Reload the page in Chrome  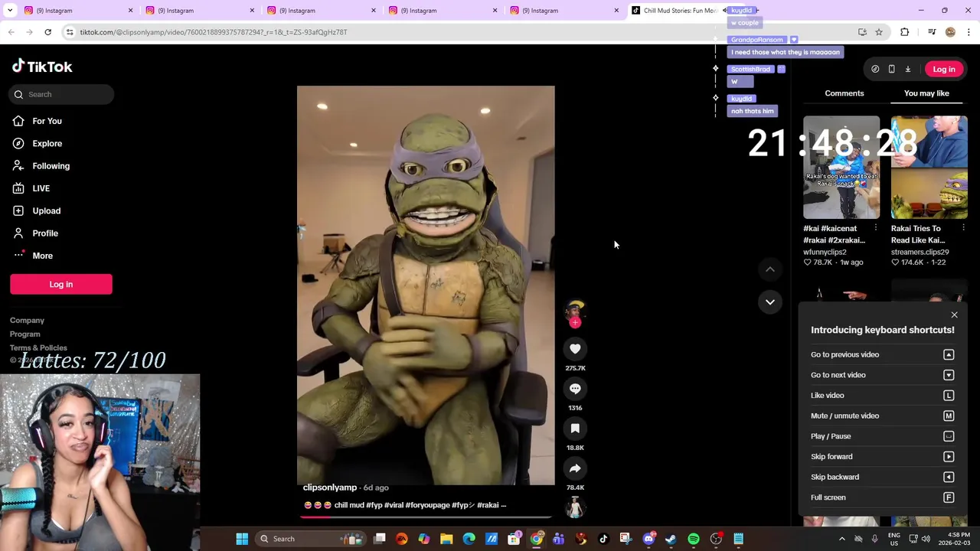(47, 32)
